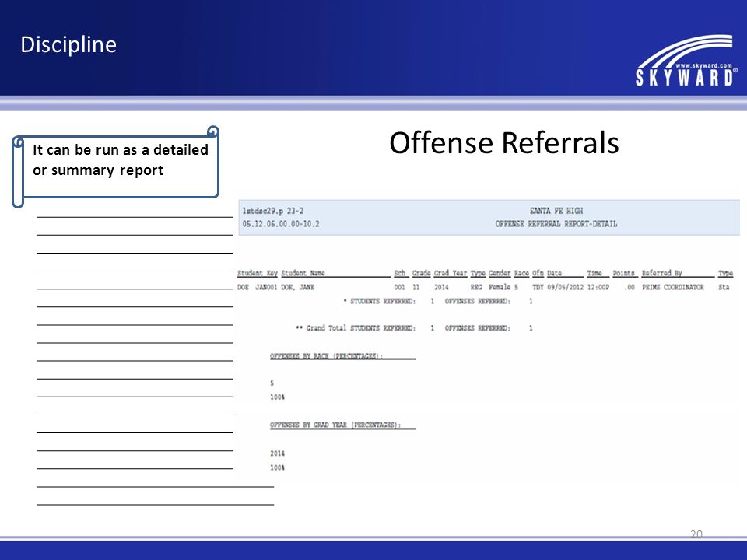Viewport: 747px width, 560px height.
Task: Click school code 001 in the row
Action: 400,287
